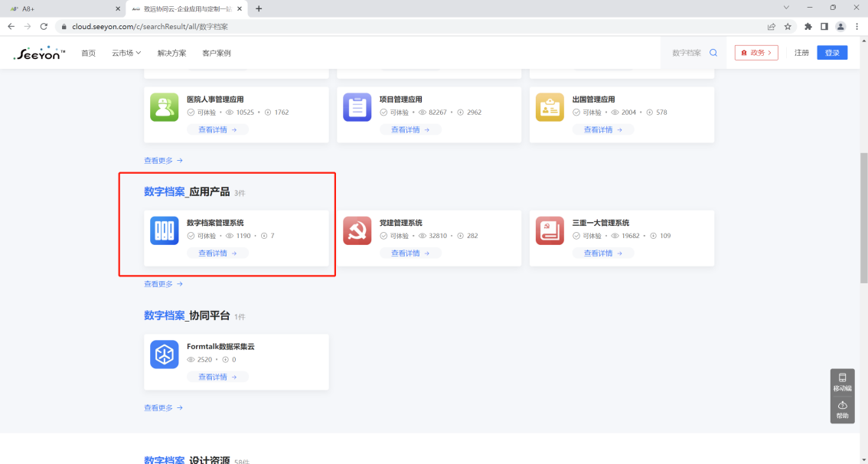Open the 出国管理应用 icon
This screenshot has height=464, width=868.
pos(550,107)
